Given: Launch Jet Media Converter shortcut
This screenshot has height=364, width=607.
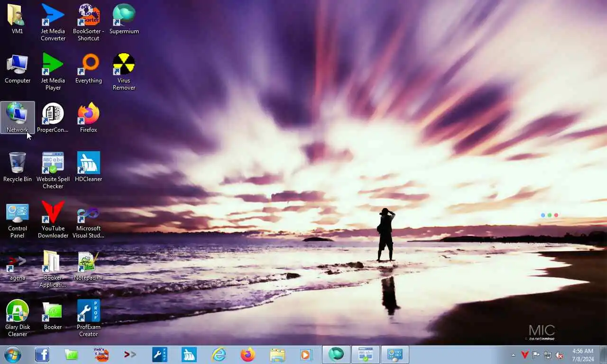Looking at the screenshot, I should tap(53, 22).
